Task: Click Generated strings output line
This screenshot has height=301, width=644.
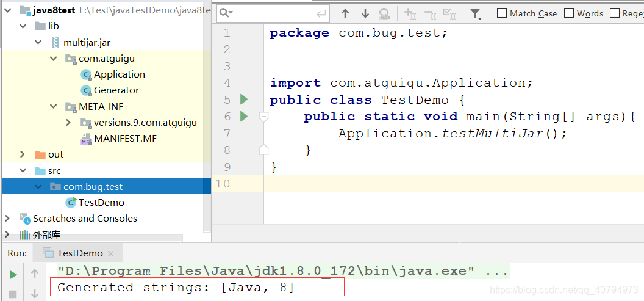Action: click(176, 287)
